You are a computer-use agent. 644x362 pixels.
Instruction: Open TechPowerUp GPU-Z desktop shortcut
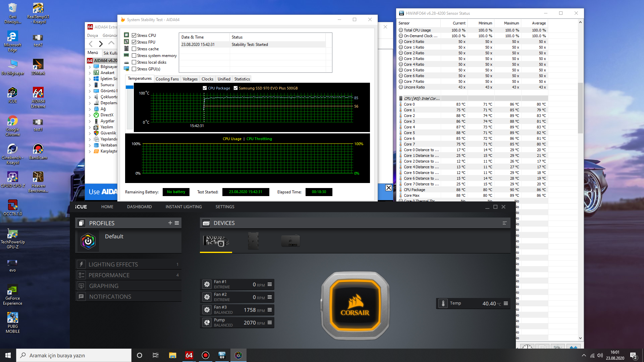12,238
